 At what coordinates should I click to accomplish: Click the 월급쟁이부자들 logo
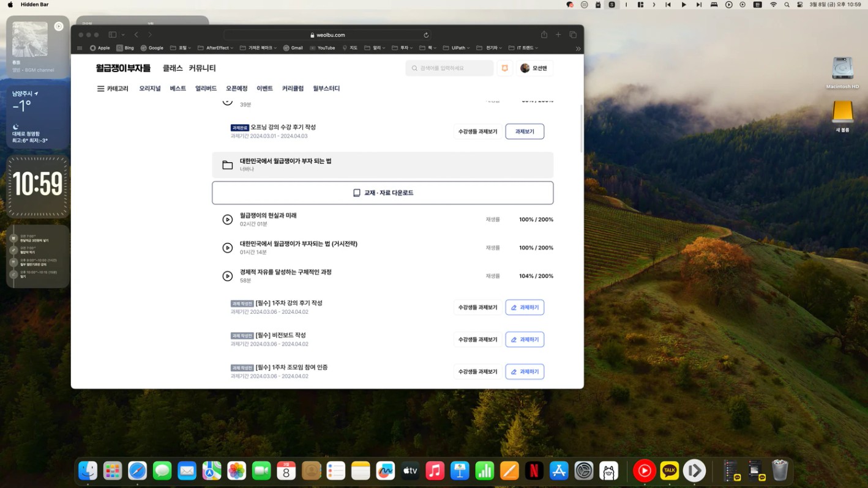[123, 68]
